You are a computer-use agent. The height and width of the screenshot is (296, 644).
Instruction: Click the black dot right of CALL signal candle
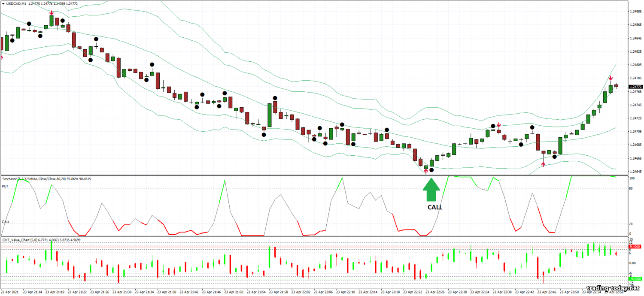(x=432, y=170)
